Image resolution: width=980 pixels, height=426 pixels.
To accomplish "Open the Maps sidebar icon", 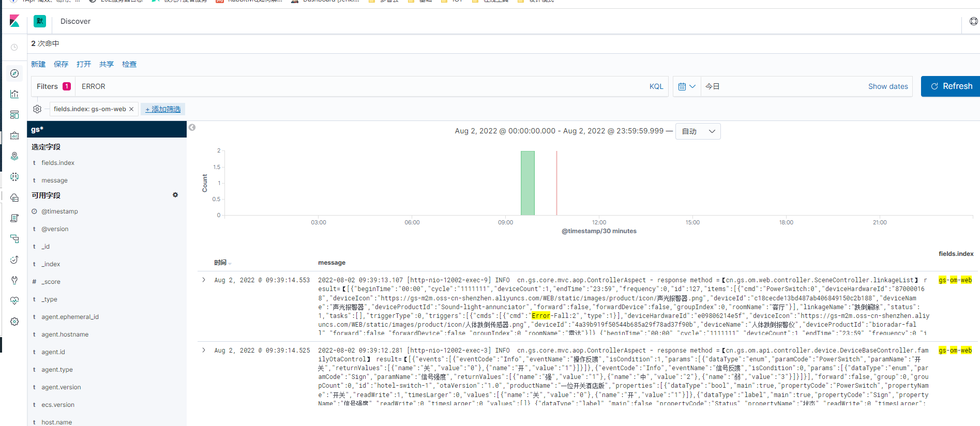I will [x=14, y=156].
